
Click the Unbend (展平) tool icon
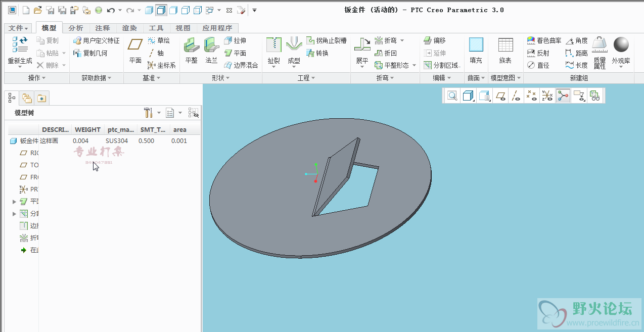[362, 44]
